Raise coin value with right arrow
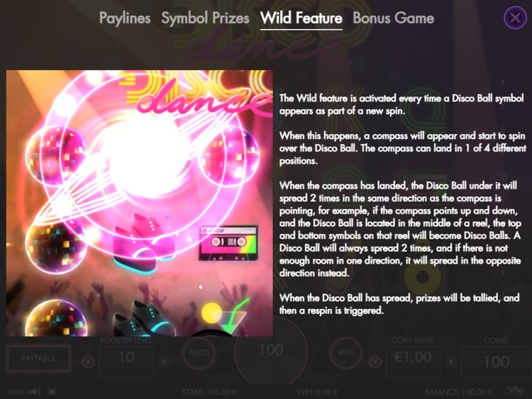Image resolution: width=532 pixels, height=399 pixels. coord(451,362)
